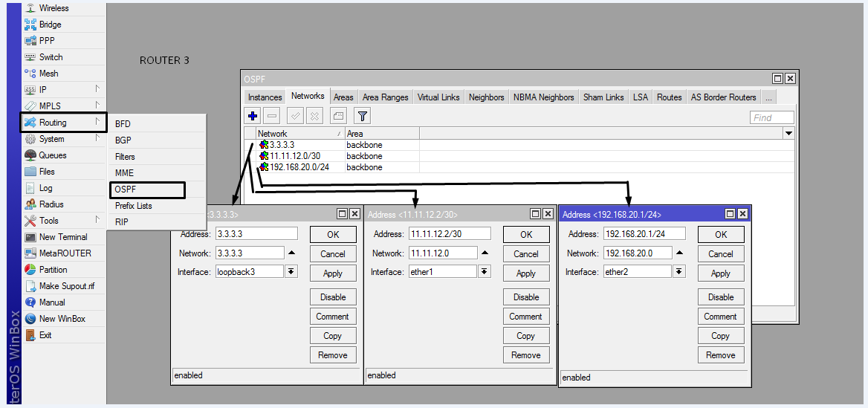Click the disable X toolbar icon
The width and height of the screenshot is (868, 408).
coord(315,116)
